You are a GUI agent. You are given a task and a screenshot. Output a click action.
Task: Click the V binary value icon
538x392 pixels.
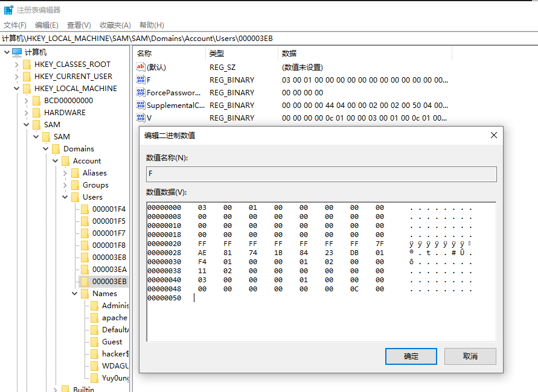click(x=141, y=118)
